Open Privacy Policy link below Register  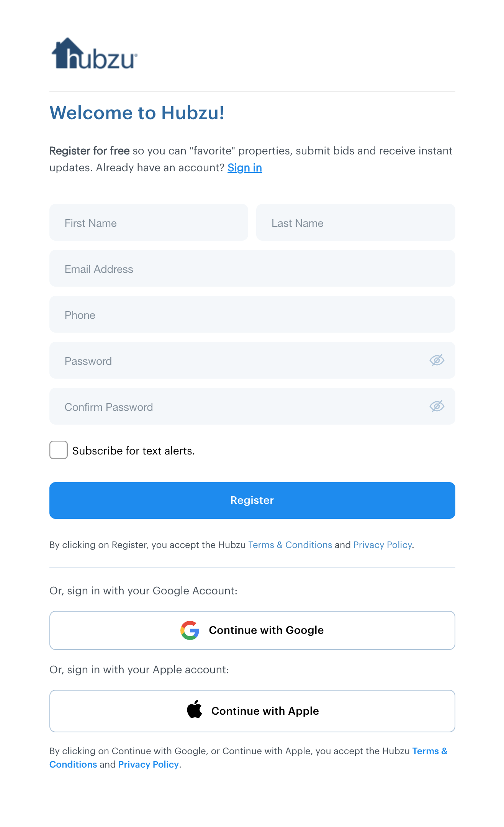(382, 545)
